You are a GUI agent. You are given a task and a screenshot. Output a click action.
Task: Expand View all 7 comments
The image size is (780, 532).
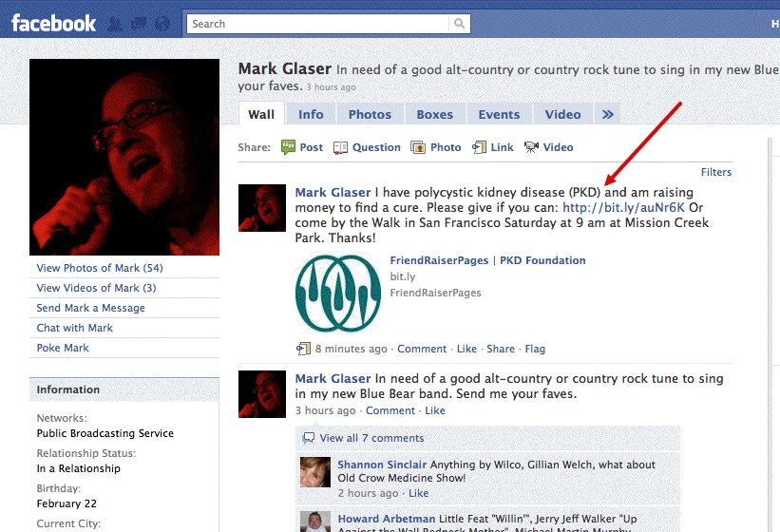371,438
